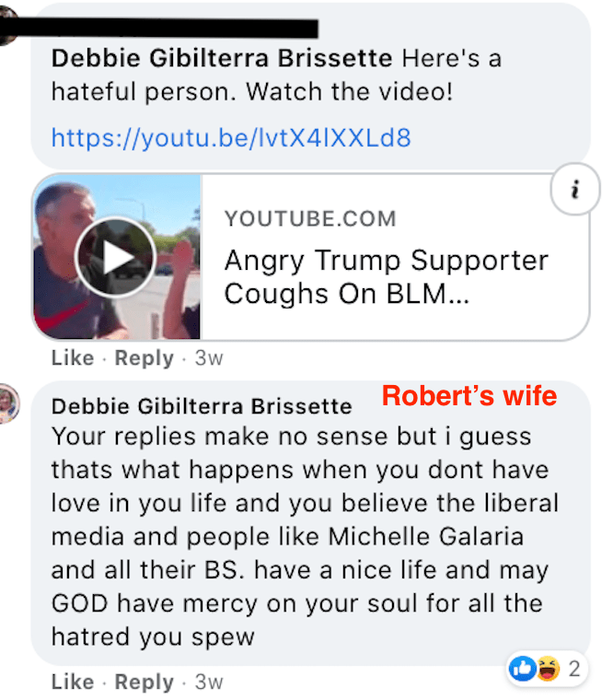Viewport: 613px width, 700px height.
Task: Like the comment with the YouTube link
Action: tap(73, 358)
